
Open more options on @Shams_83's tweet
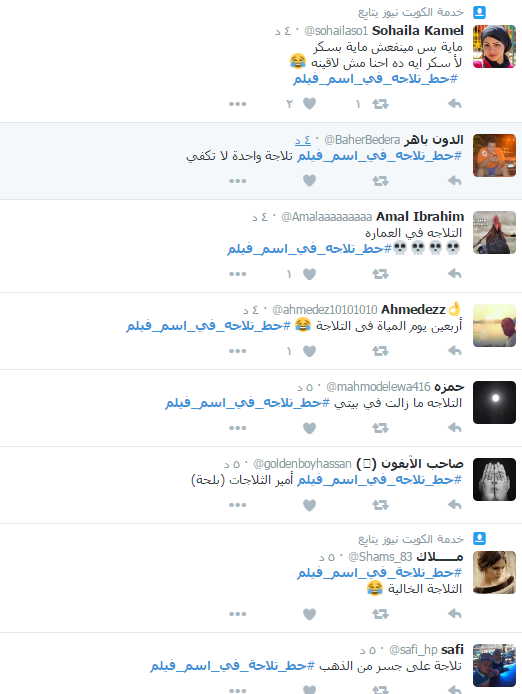(x=237, y=614)
